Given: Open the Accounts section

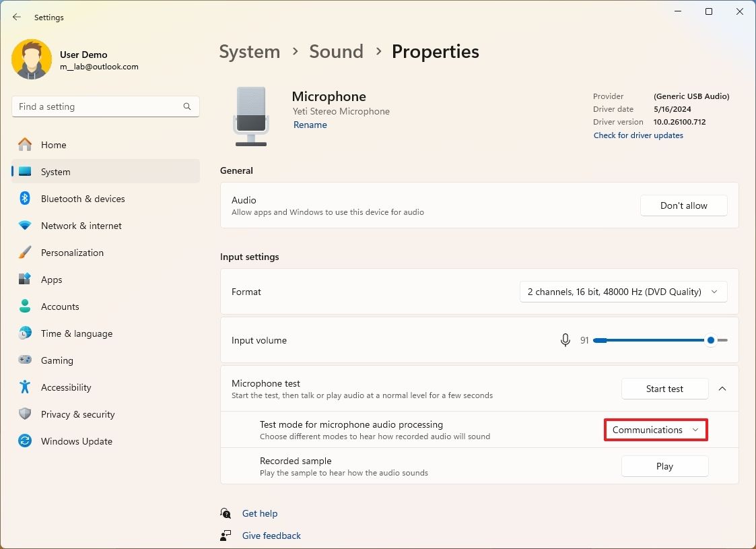Looking at the screenshot, I should [x=61, y=306].
